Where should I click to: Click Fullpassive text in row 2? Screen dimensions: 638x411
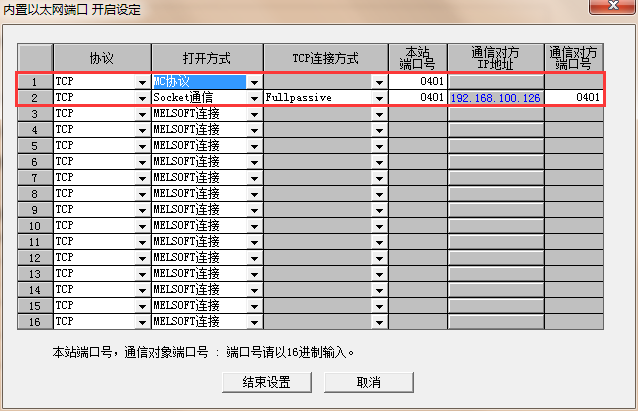point(299,97)
